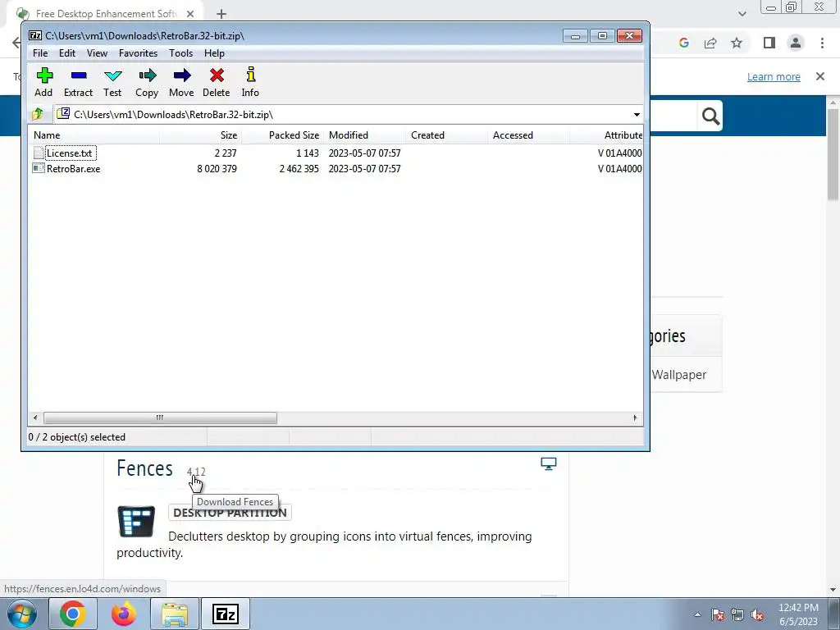The width and height of the screenshot is (840, 630).
Task: Click the right arrow of horizontal scrollbar
Action: [x=636, y=418]
